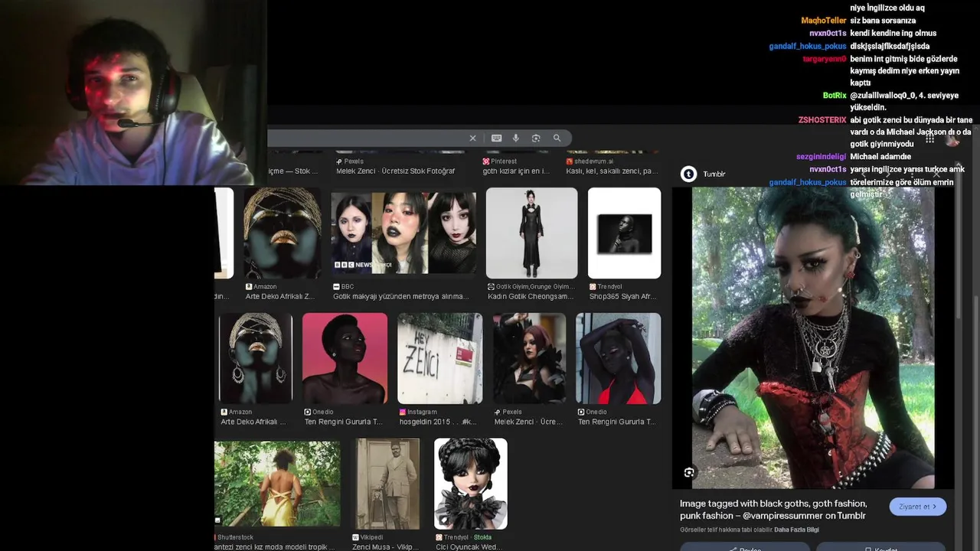Click the large Tumblr preview image
This screenshot has width=980, height=551.
813,337
